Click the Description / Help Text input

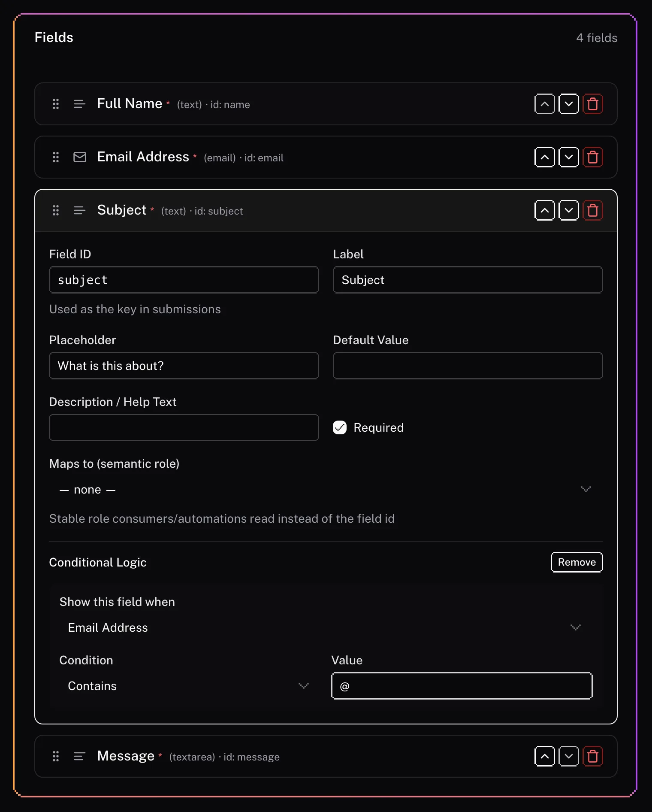pos(184,427)
